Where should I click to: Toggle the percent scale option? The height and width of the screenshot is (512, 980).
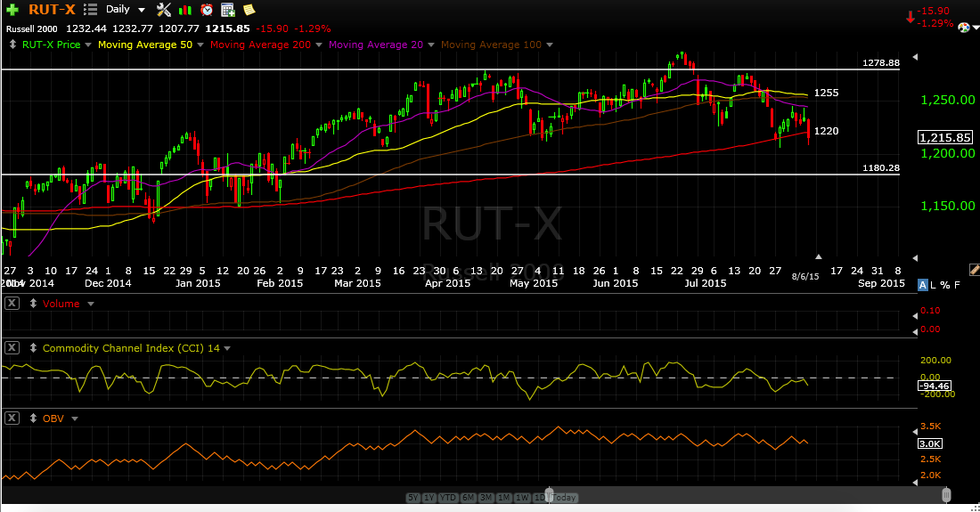[944, 285]
